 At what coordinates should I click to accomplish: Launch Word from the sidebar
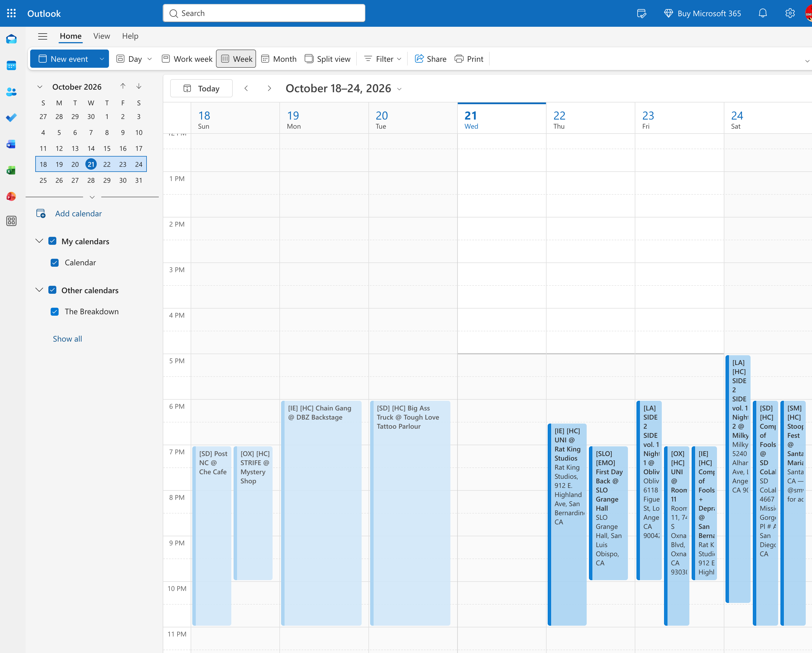12,144
